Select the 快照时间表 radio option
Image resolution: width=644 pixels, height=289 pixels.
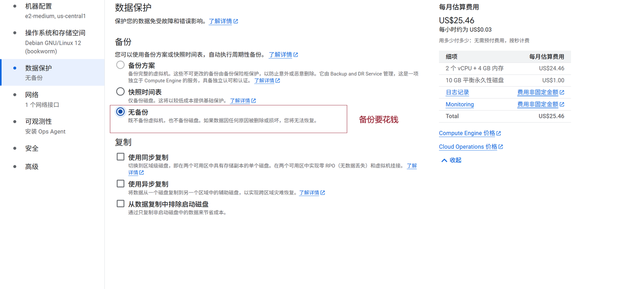120,92
